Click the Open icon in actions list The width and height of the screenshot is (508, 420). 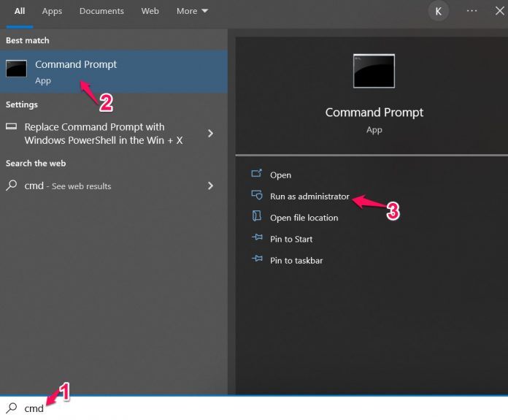(x=256, y=175)
